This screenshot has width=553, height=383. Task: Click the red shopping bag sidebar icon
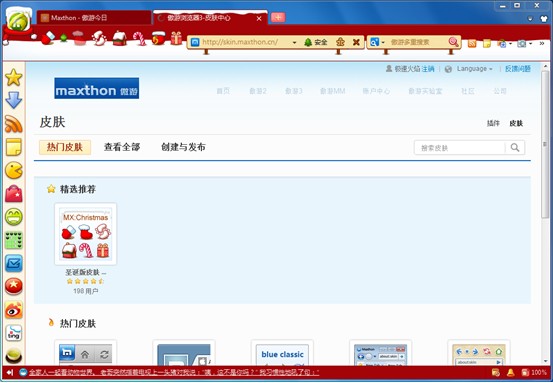pyautogui.click(x=14, y=194)
